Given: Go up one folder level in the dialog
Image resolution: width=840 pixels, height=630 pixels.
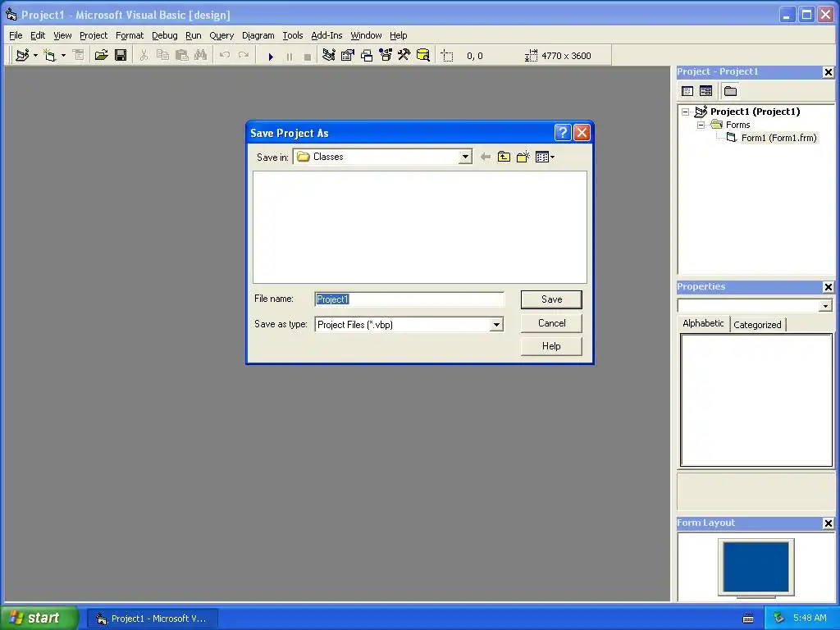Looking at the screenshot, I should pos(504,157).
